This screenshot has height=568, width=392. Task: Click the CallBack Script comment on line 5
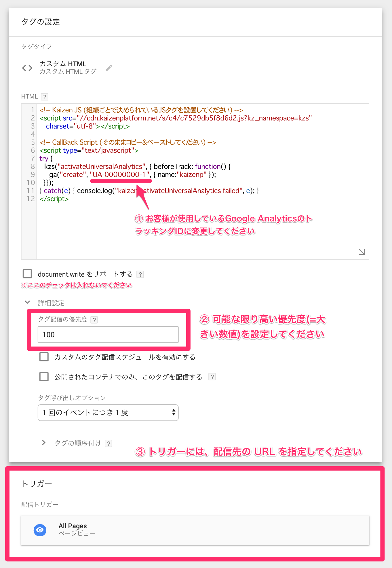(128, 142)
